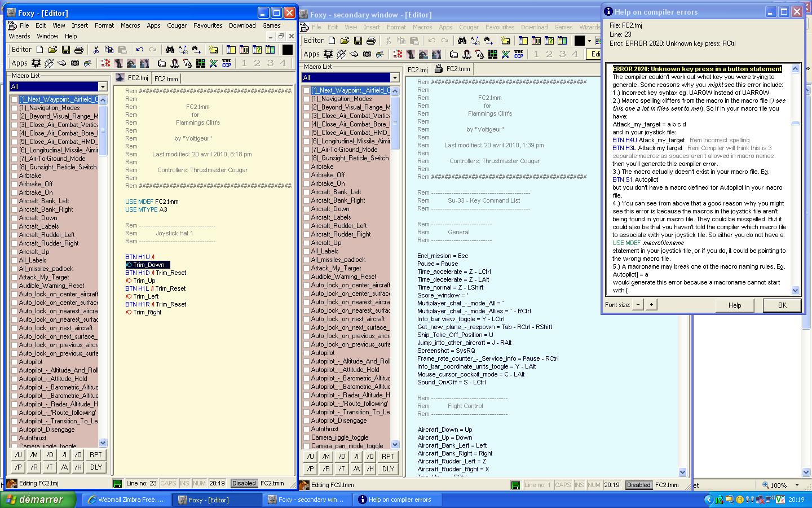Viewport: 812px width, 508px height.
Task: TM CCP icon in secondary window toolbar
Action: (519, 54)
